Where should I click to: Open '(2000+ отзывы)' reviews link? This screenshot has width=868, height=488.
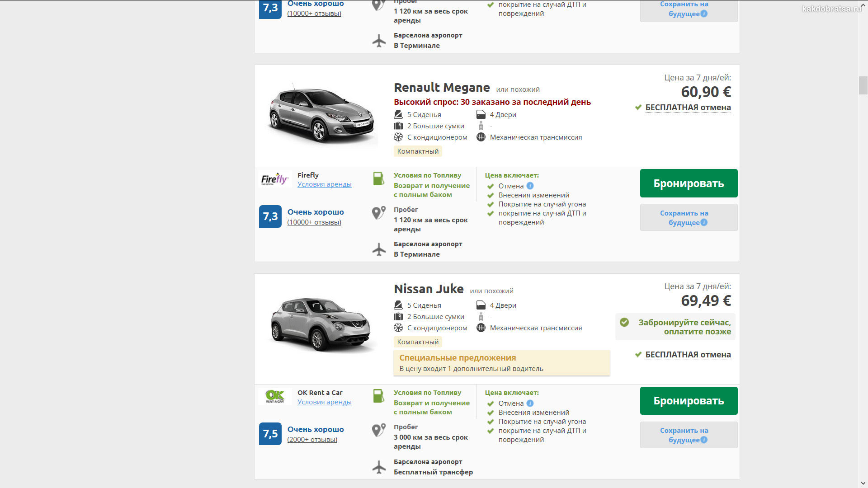tap(312, 440)
